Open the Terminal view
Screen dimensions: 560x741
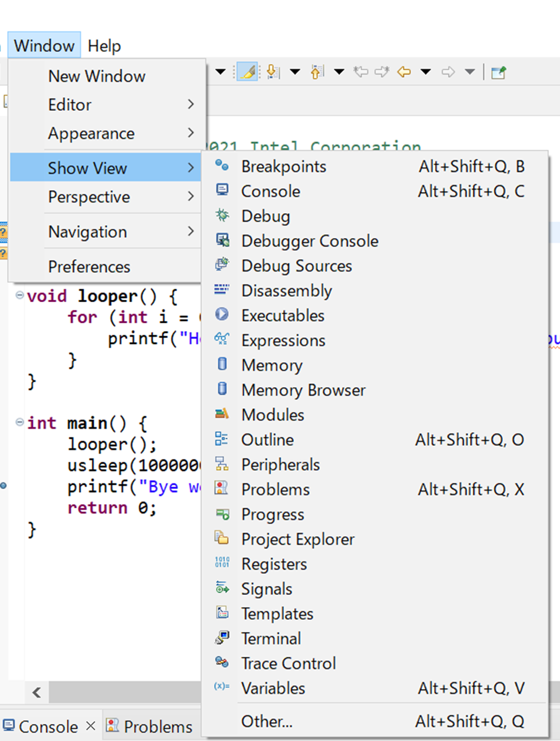[x=271, y=639]
